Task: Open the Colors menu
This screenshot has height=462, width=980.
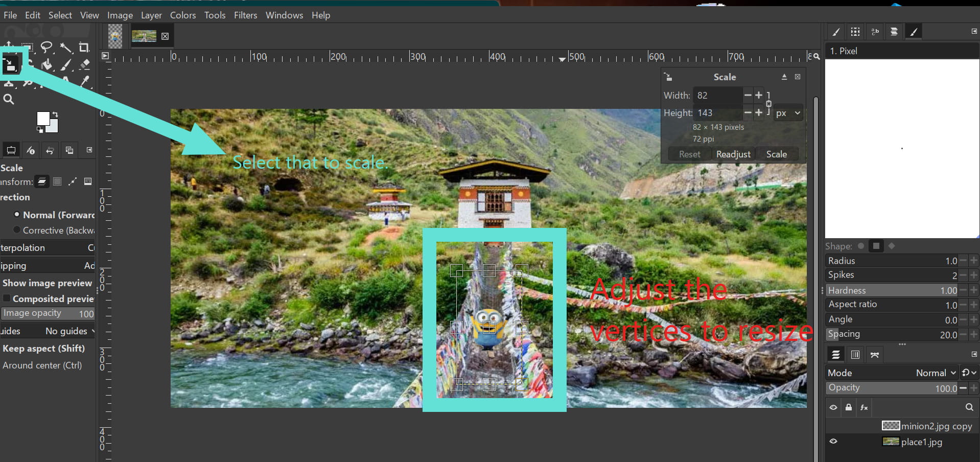Action: (183, 15)
